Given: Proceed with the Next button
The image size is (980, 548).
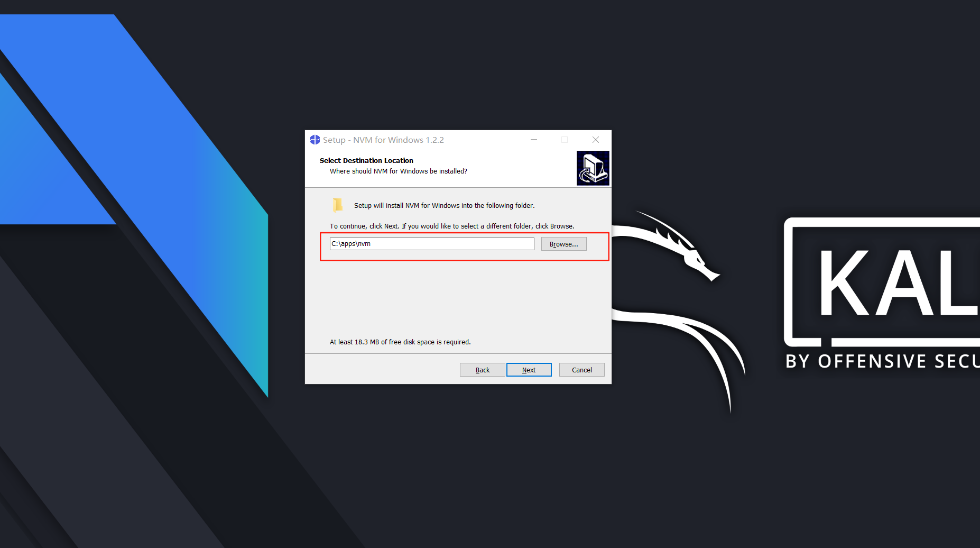Looking at the screenshot, I should coord(529,370).
